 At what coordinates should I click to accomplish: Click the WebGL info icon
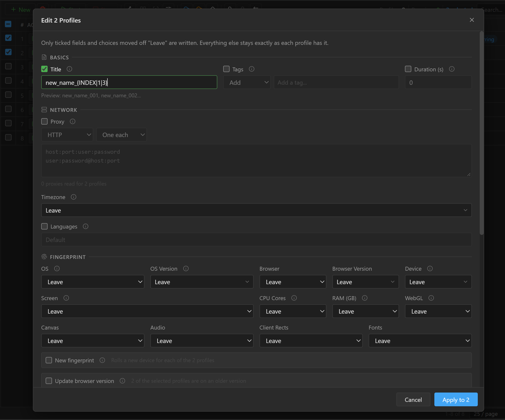[431, 298]
